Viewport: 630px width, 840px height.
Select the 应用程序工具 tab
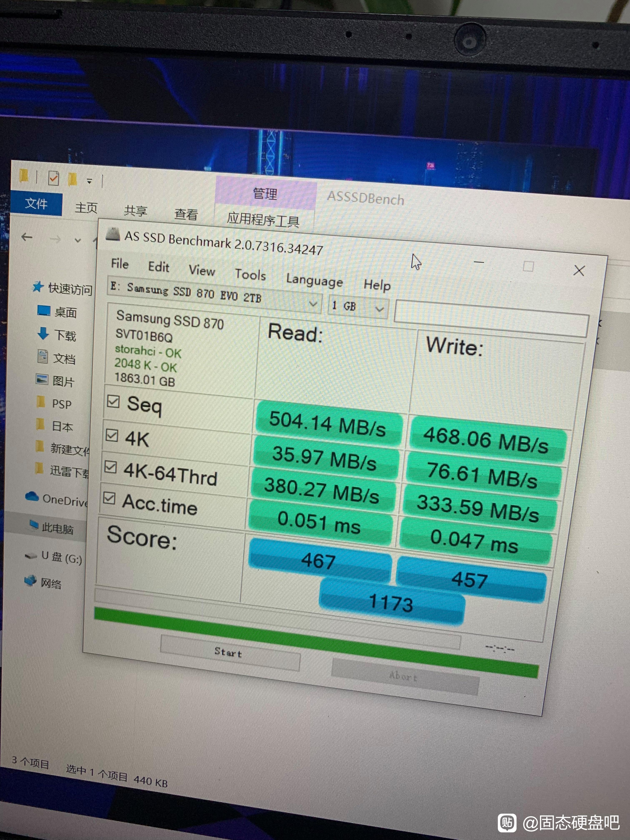[x=263, y=220]
